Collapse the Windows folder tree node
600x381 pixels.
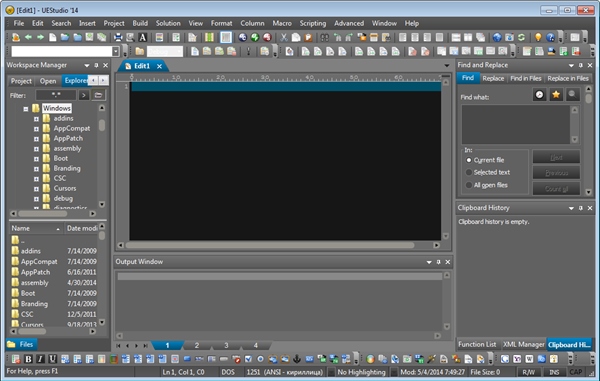point(26,109)
